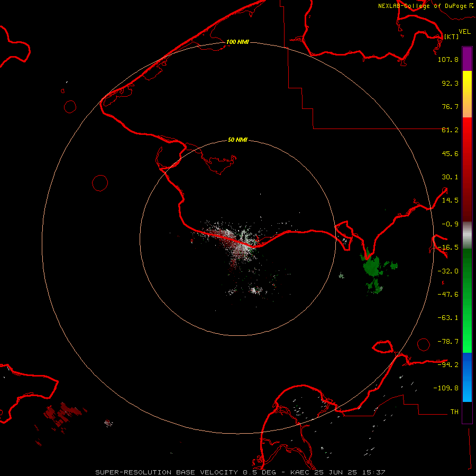Click the -63.1 scale value
This screenshot has height=476, width=476.
click(448, 318)
